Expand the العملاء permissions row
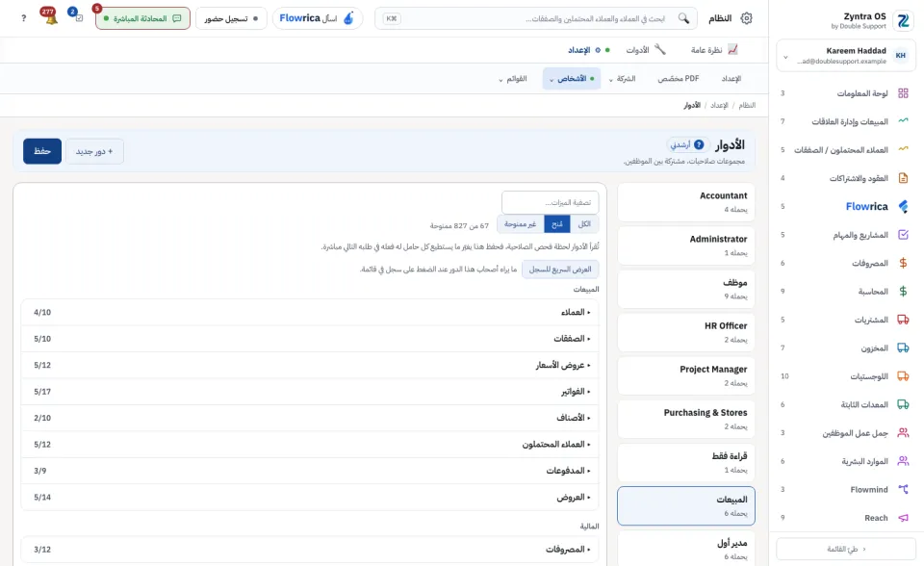This screenshot has width=924, height=566. (x=310, y=312)
